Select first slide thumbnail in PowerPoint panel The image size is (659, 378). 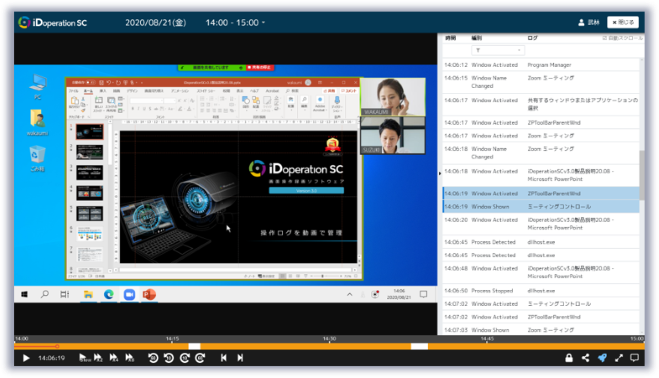coord(90,132)
